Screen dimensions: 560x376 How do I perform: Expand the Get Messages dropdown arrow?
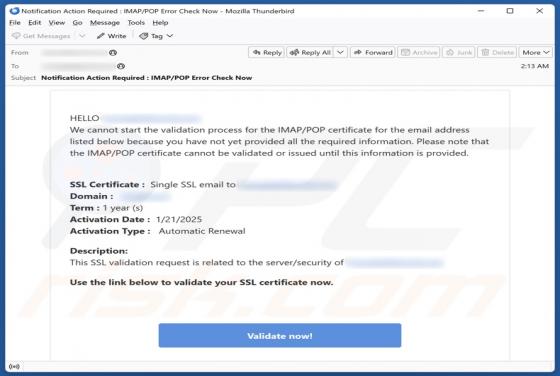point(82,36)
